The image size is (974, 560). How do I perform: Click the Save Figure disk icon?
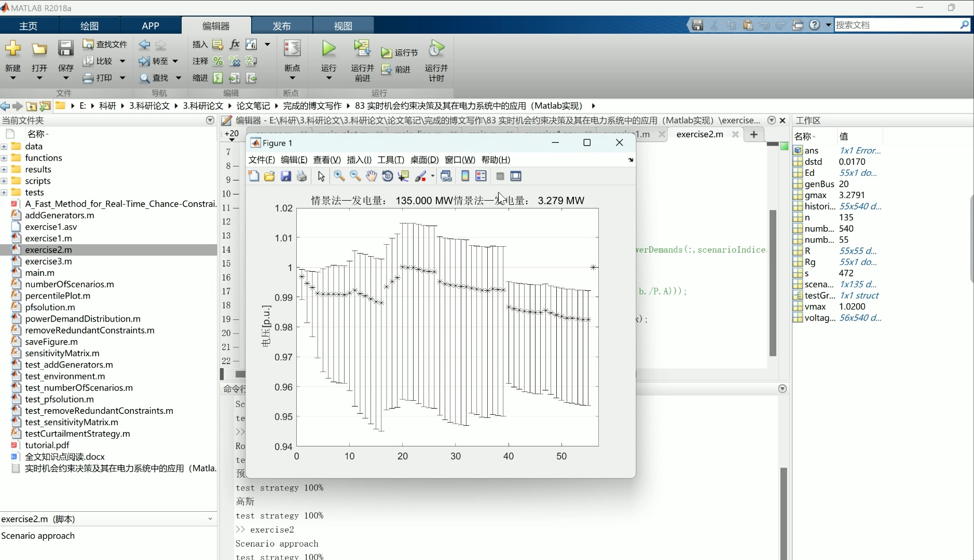tap(286, 176)
